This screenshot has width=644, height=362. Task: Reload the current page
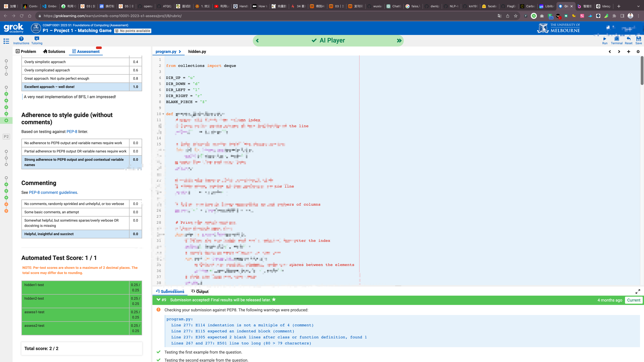click(22, 16)
